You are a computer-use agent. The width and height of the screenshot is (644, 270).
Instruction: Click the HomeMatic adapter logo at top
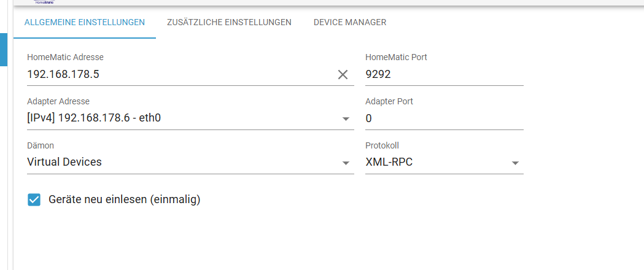(x=44, y=2)
